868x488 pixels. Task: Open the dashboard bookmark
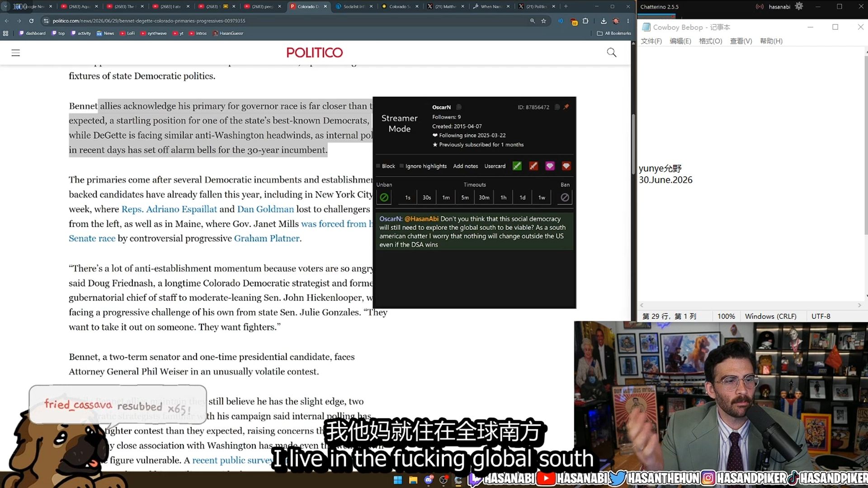(x=33, y=33)
